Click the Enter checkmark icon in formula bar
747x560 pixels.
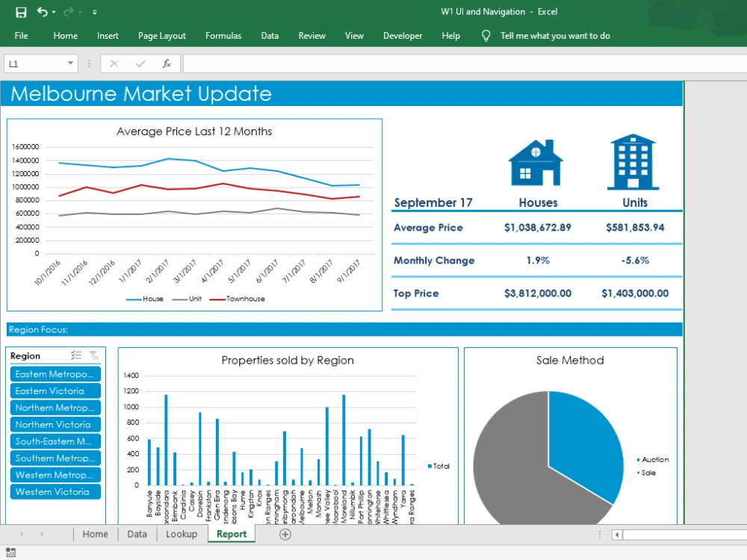140,63
